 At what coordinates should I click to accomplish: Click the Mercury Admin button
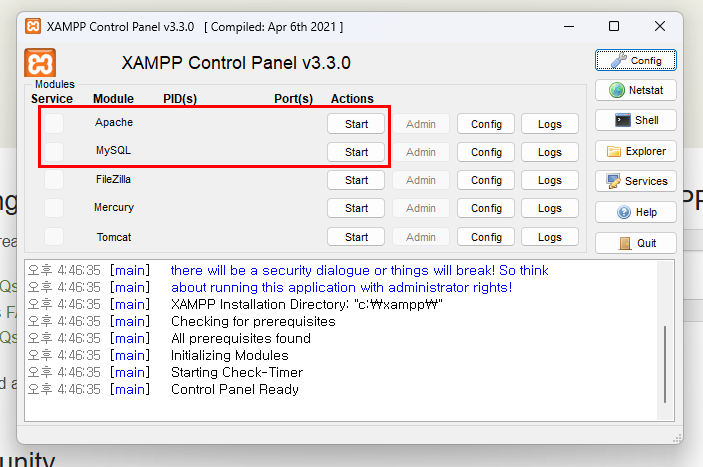point(421,208)
